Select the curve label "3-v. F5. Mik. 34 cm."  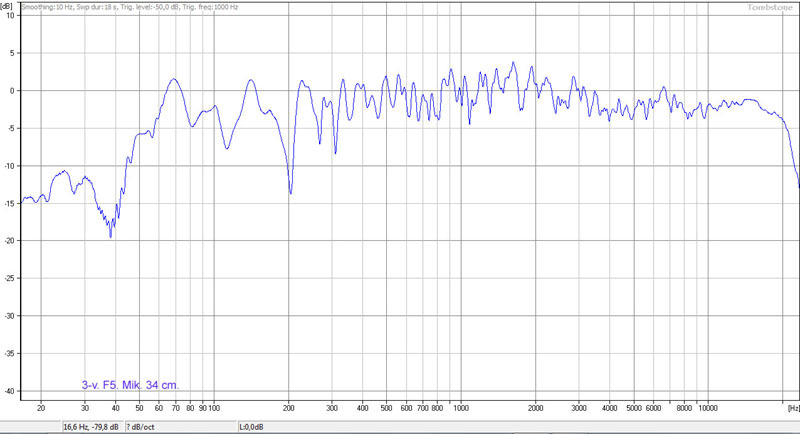pyautogui.click(x=130, y=385)
